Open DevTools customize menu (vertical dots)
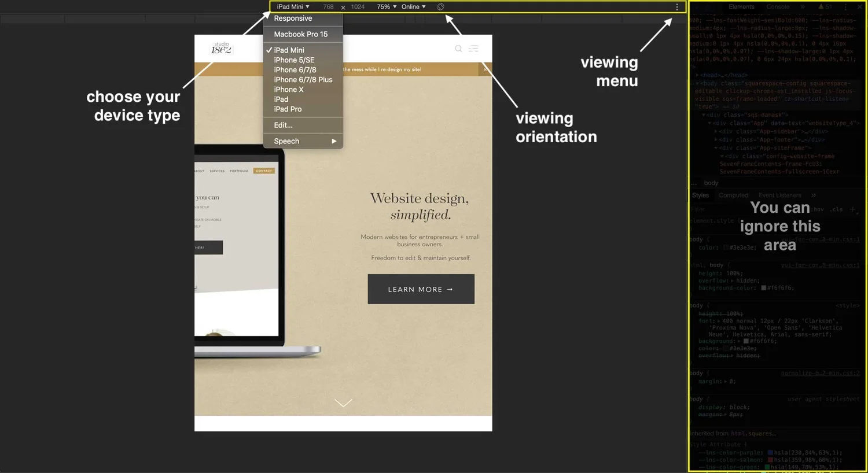This screenshot has height=473, width=868. click(845, 6)
